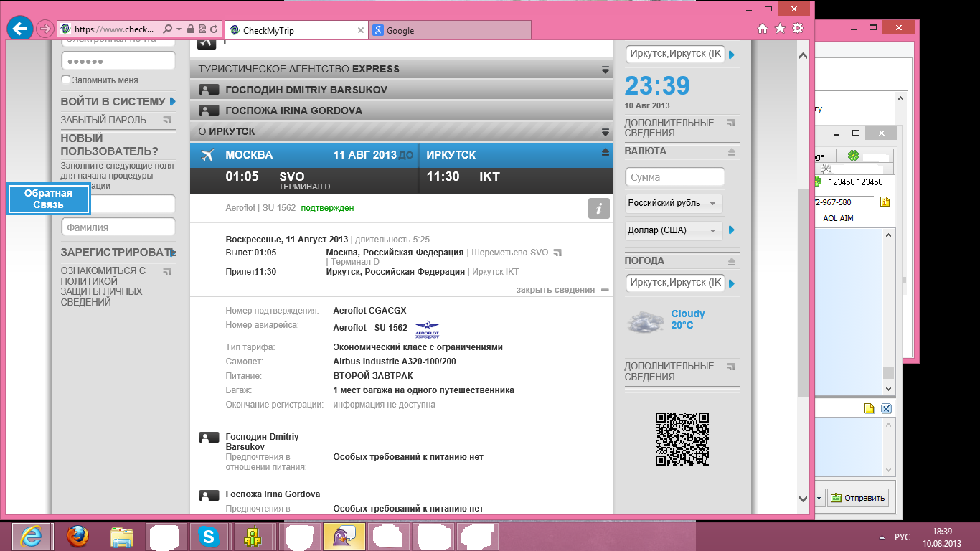Click the browser back arrow button
This screenshot has width=980, height=551.
(x=20, y=29)
